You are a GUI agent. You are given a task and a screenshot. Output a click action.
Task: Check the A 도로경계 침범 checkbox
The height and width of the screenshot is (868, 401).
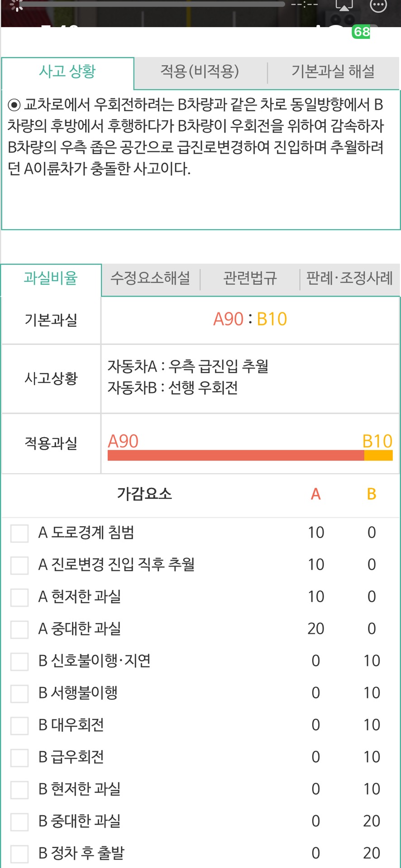19,533
